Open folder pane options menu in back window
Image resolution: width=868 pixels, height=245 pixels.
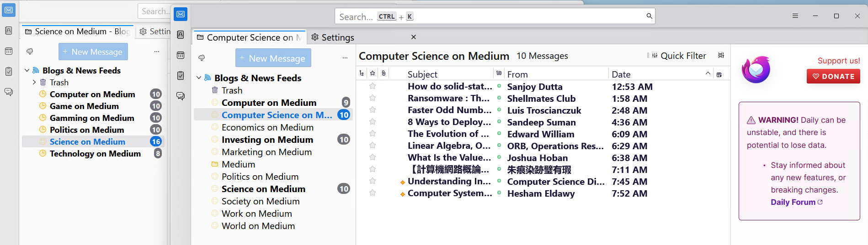[x=157, y=52]
